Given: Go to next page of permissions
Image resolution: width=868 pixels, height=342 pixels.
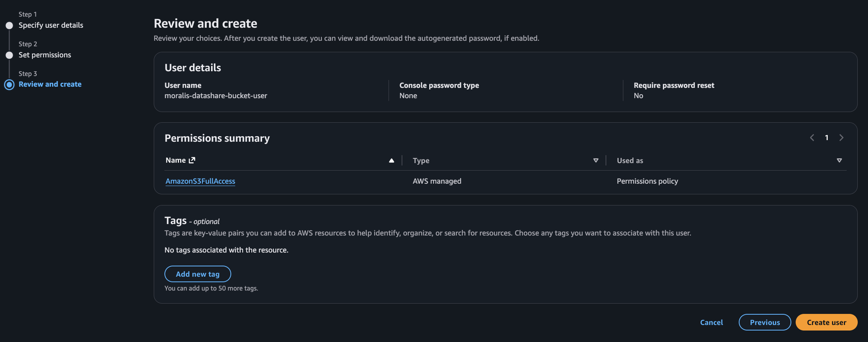Looking at the screenshot, I should 842,138.
